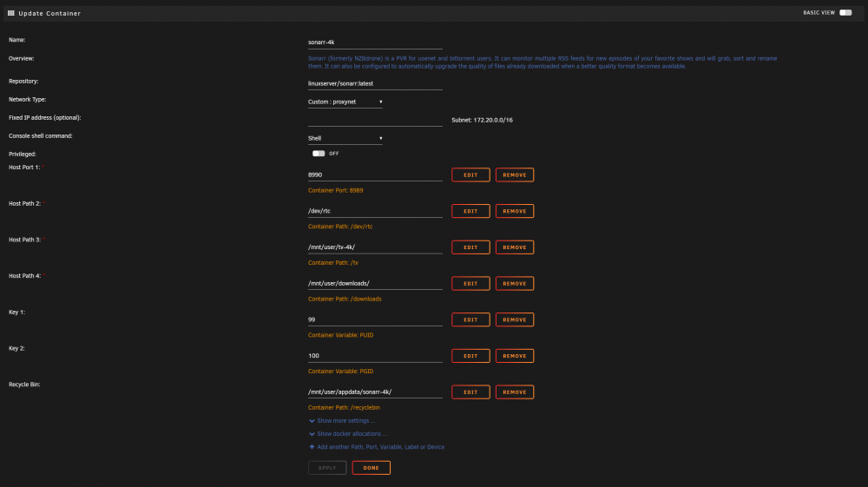868x487 pixels.
Task: Remove Host Path 2 entry
Action: [x=514, y=211]
